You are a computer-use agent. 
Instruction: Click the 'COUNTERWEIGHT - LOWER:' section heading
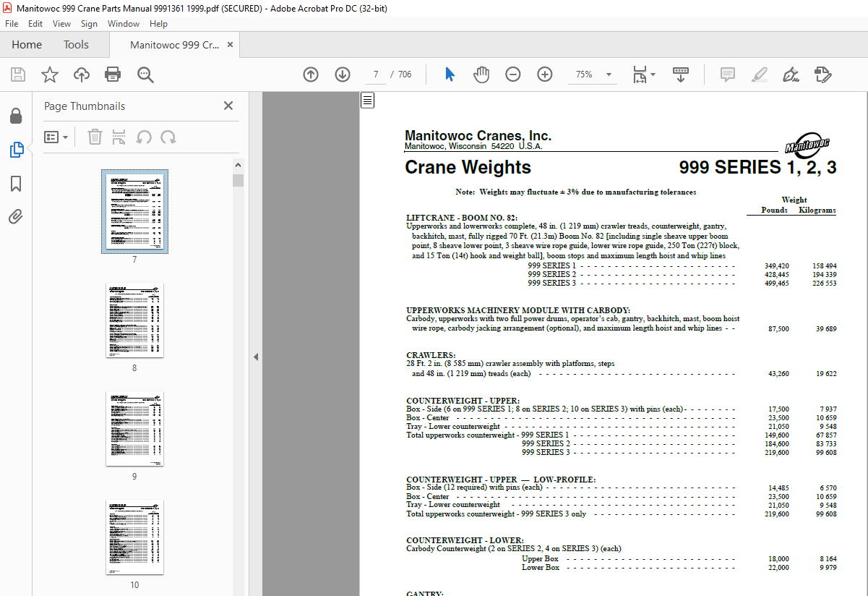465,540
